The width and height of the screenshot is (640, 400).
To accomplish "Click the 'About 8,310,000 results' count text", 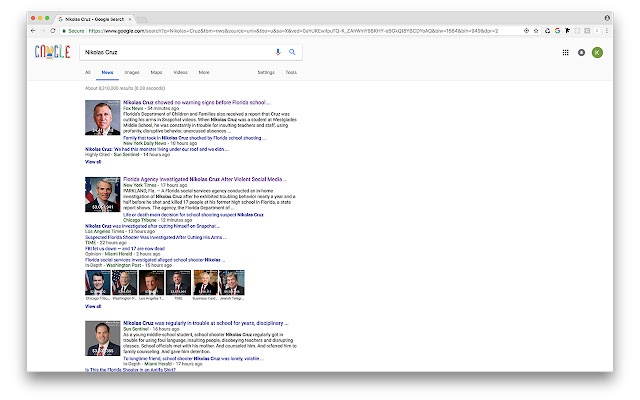I will click(x=125, y=88).
